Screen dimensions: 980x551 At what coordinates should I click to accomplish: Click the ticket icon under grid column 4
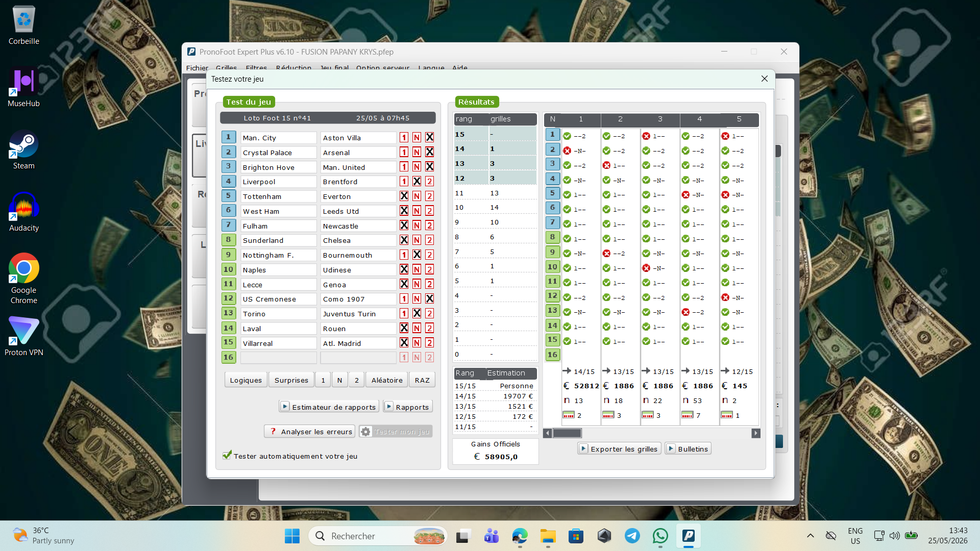coord(688,415)
